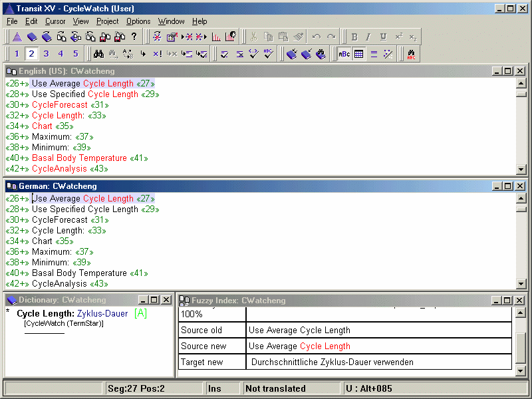Screen dimensions: 532x399
Task: Click the red double floppy save icon
Action: coord(120,37)
